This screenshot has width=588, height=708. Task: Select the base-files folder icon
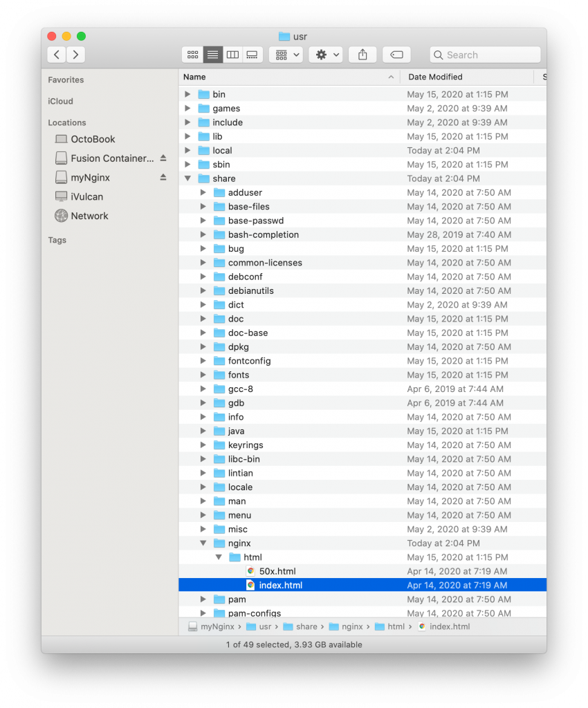click(219, 206)
